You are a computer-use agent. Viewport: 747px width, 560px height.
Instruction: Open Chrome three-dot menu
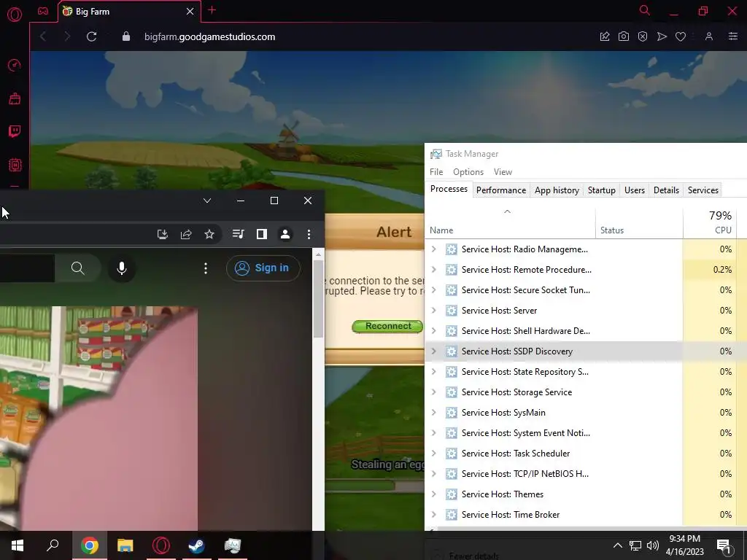point(309,234)
